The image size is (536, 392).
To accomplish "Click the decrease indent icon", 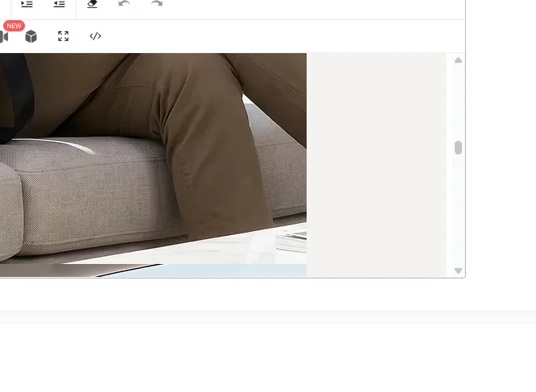I will coord(59,3).
